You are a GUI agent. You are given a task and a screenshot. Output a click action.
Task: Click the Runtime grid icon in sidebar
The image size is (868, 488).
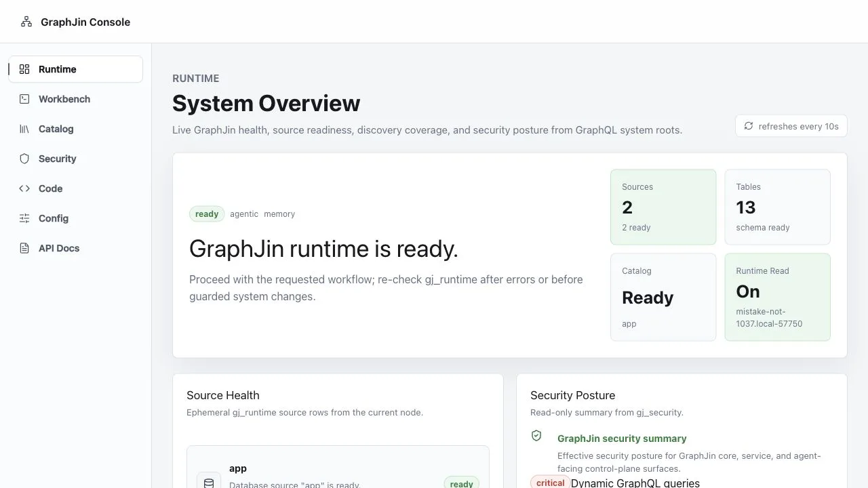(x=24, y=69)
